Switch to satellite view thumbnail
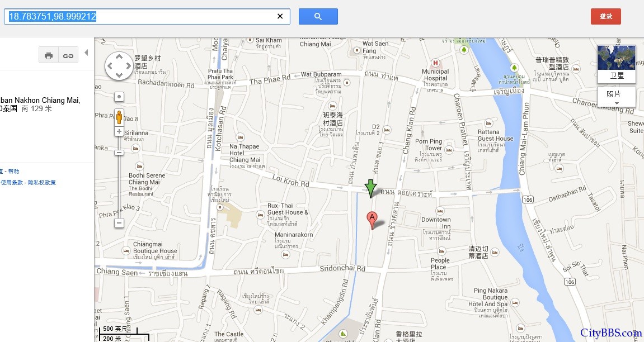The width and height of the screenshot is (644, 342). click(617, 64)
